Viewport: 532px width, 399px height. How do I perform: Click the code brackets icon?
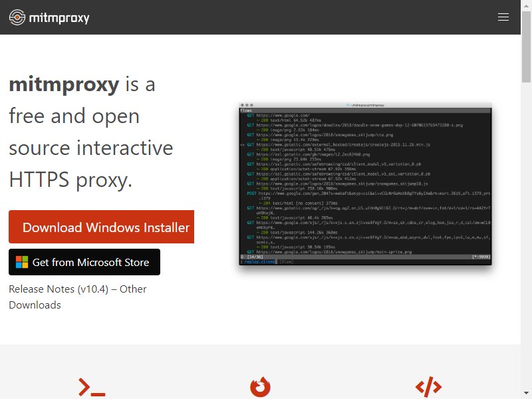428,387
